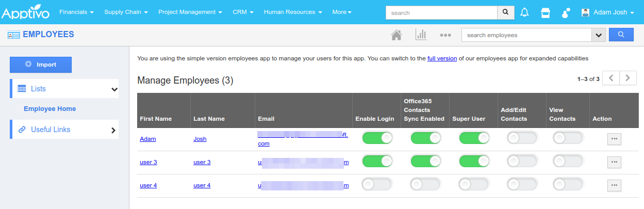The image size is (644, 209).
Task: Open action menu for user 4 row
Action: (x=614, y=185)
